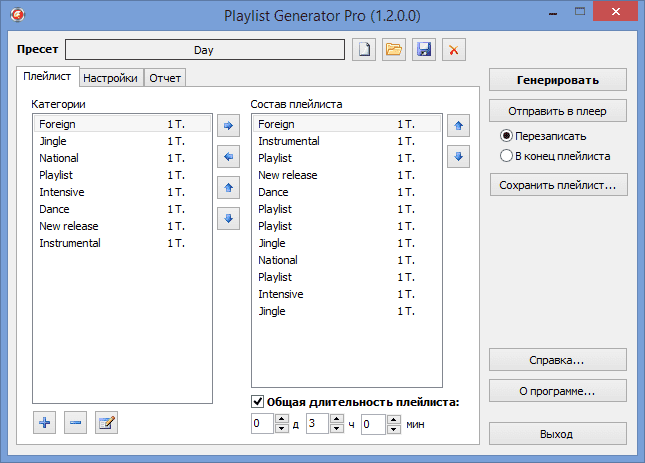645x463 pixels.
Task: Switch to the Настройки tab
Action: coord(110,77)
